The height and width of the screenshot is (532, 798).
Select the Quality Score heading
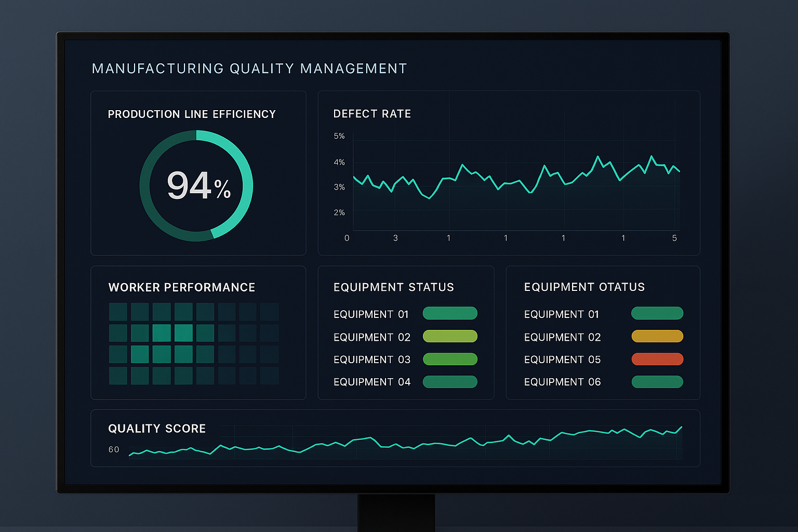point(157,429)
